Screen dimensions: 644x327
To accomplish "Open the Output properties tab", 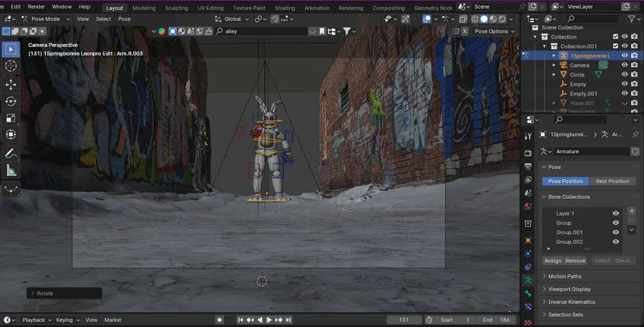I will point(528,167).
